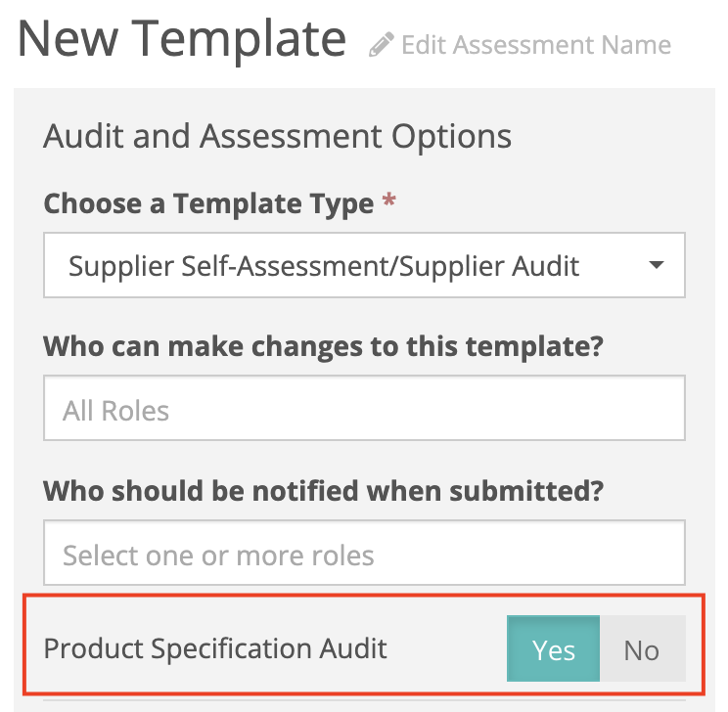The image size is (728, 712).
Task: Set Product Specification Audit to Yes
Action: (x=553, y=649)
